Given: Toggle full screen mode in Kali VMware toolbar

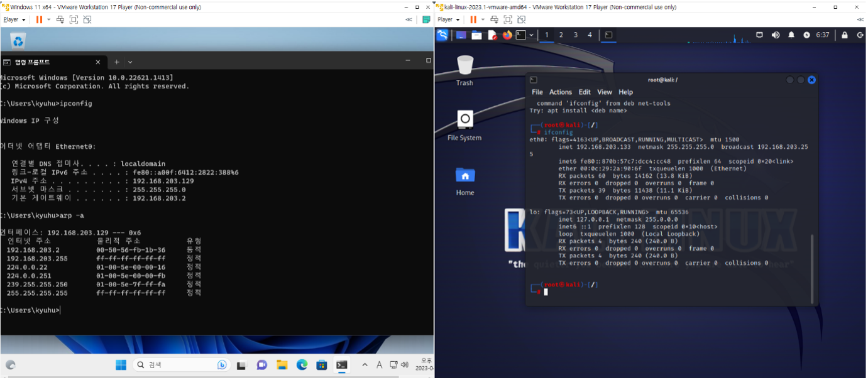Looking at the screenshot, I should pyautogui.click(x=508, y=19).
